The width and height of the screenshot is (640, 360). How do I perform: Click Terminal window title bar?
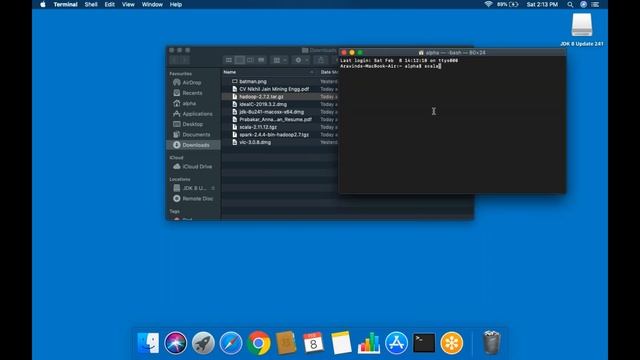pyautogui.click(x=452, y=53)
